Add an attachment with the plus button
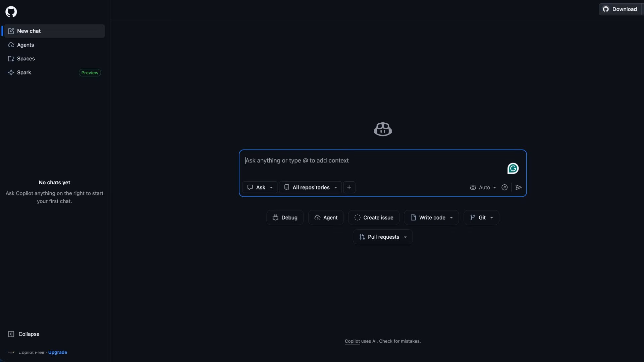 tap(349, 187)
